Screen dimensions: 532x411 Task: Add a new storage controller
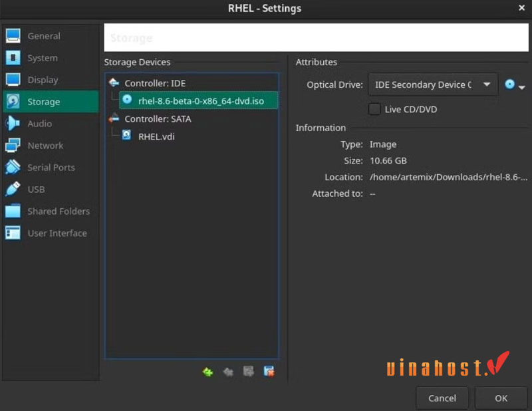pos(207,372)
